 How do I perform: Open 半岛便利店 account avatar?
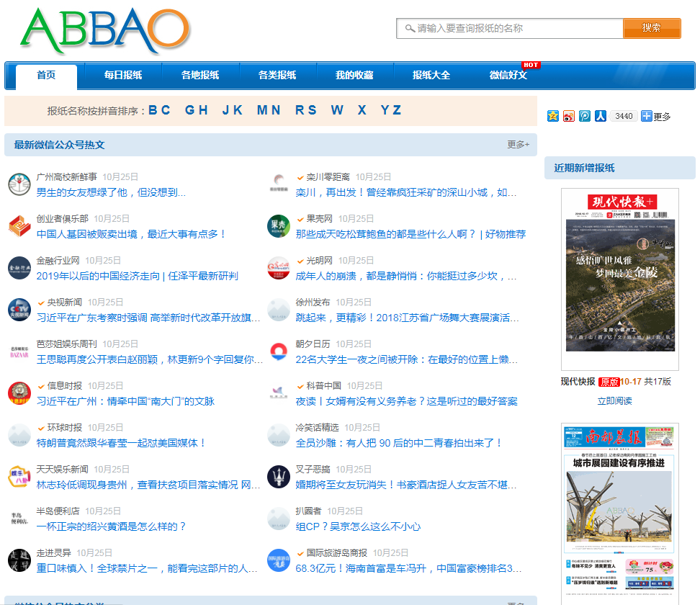pos(19,519)
